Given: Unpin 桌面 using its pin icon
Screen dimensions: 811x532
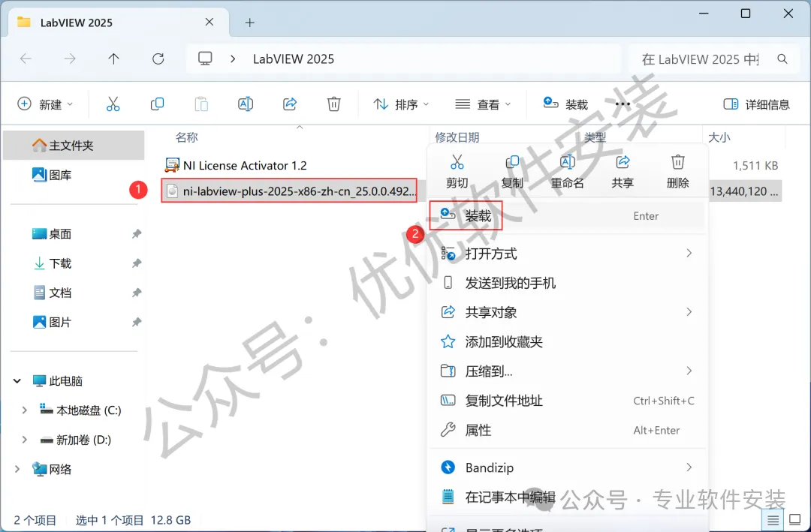Looking at the screenshot, I should tap(136, 233).
